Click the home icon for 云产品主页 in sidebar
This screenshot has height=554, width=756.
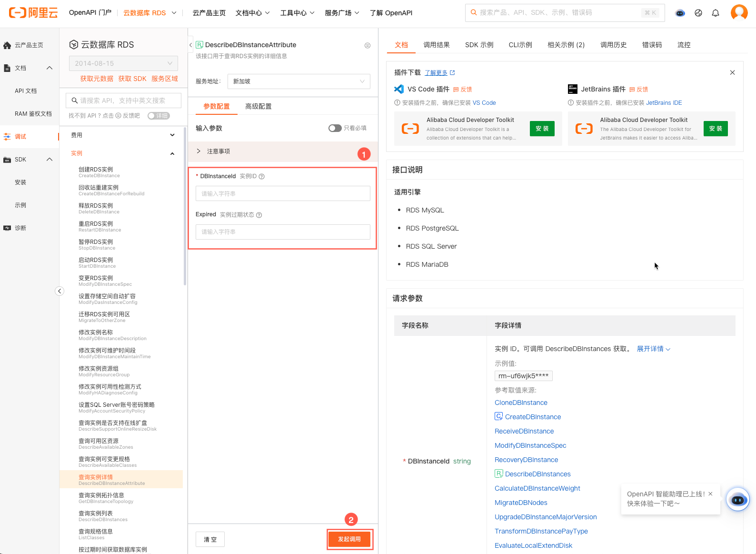7,45
